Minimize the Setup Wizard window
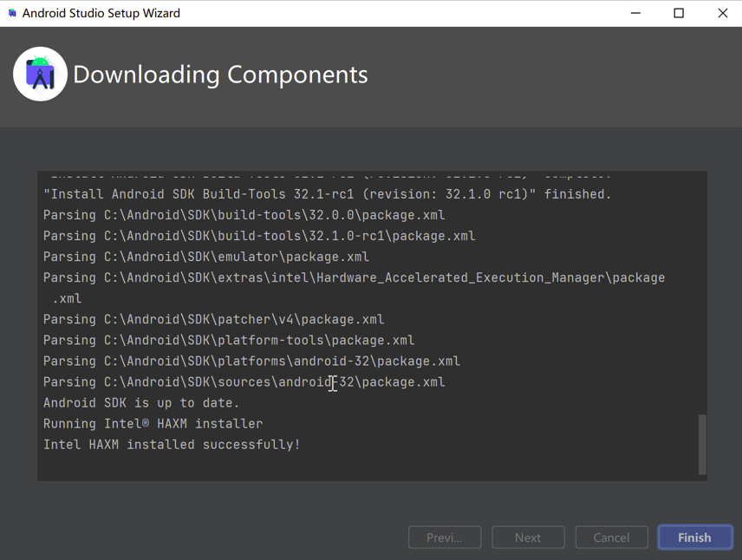The image size is (742, 560). pyautogui.click(x=636, y=13)
